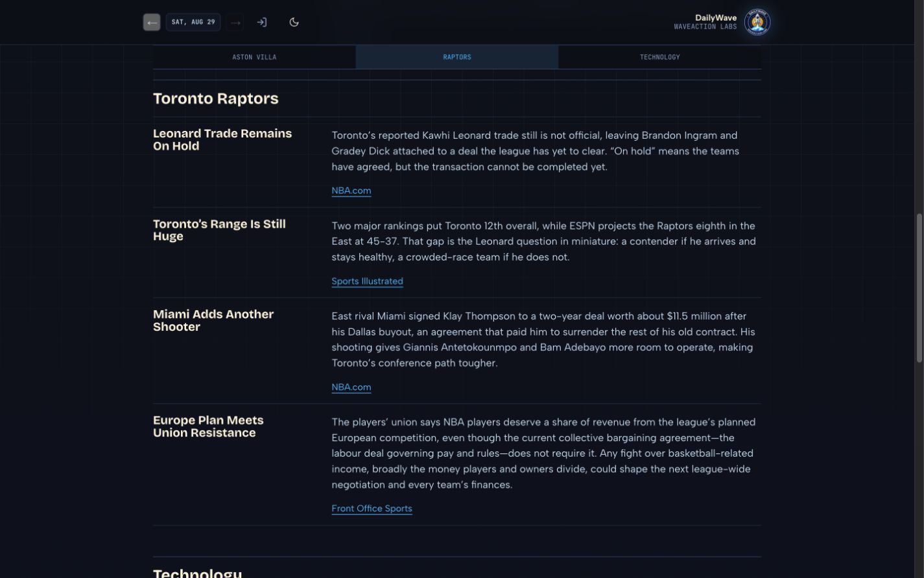
Task: Click the WAVEACTION LABS subtitle
Action: (x=705, y=27)
